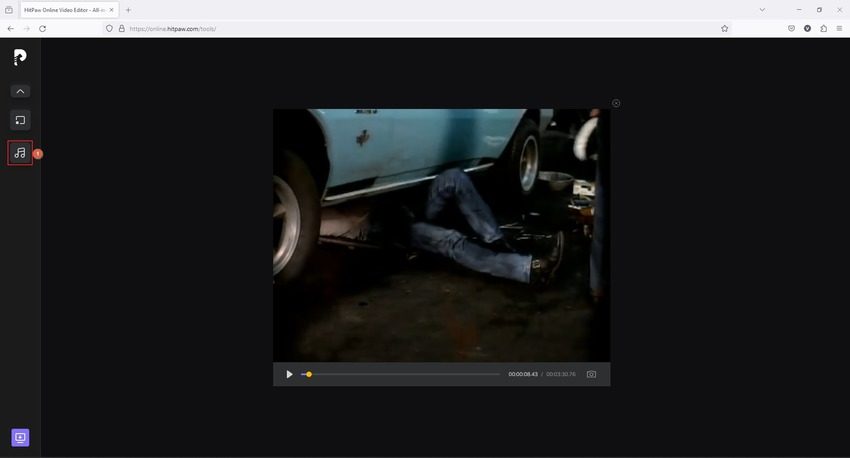Click the purple screen recorder icon
The height and width of the screenshot is (458, 850).
20,437
